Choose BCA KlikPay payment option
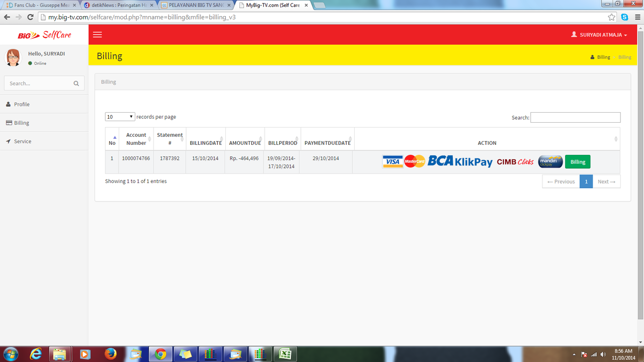The image size is (644, 362). [460, 161]
